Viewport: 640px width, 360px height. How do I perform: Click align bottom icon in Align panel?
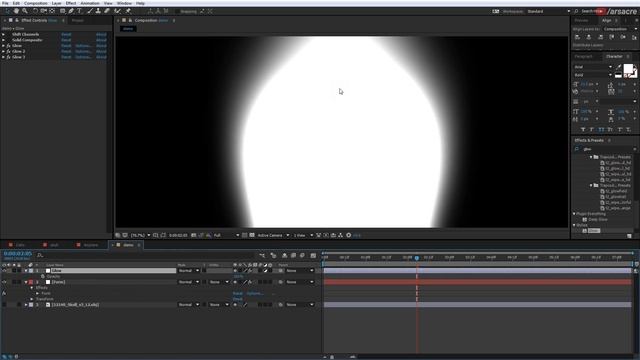(x=634, y=37)
